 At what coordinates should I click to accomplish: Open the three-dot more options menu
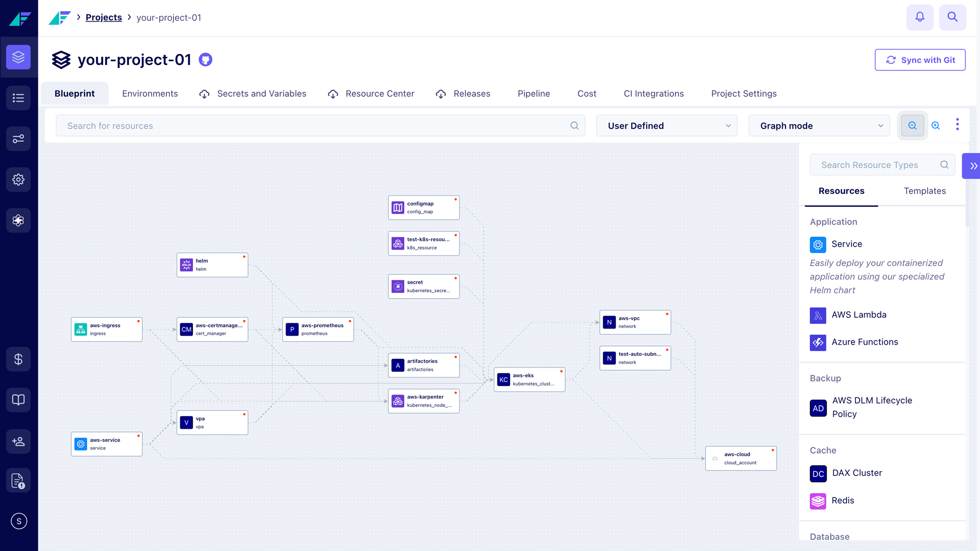point(957,124)
